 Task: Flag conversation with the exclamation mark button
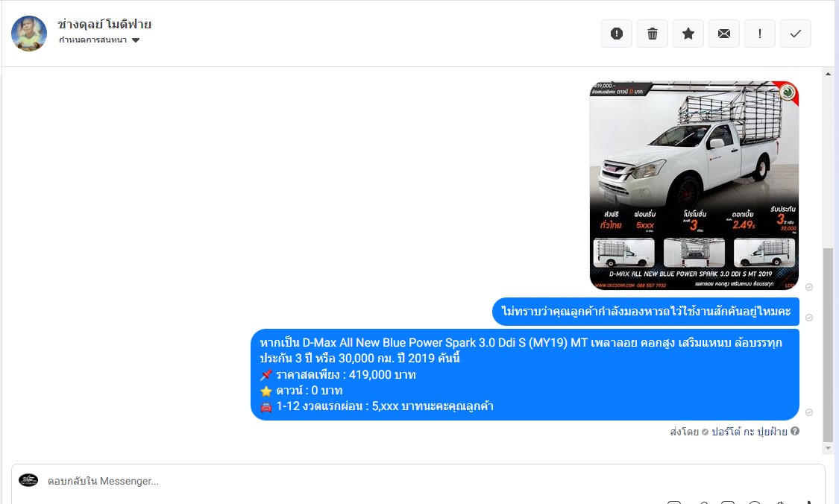[760, 34]
